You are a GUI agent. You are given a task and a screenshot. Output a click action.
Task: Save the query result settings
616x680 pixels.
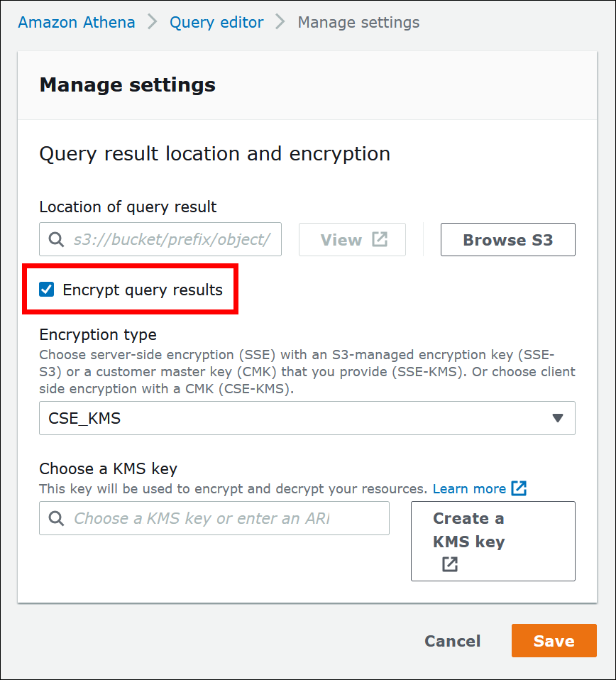point(554,641)
